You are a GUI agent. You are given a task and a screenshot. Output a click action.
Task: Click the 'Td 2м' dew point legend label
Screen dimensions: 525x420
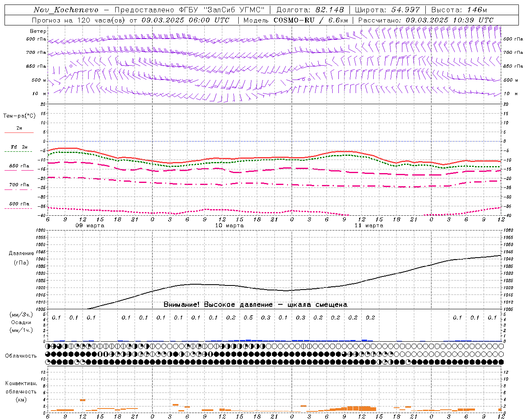tap(19, 147)
